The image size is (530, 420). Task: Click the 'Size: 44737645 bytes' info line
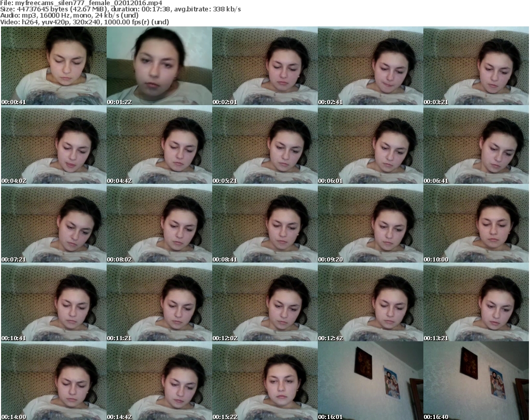(120, 9)
